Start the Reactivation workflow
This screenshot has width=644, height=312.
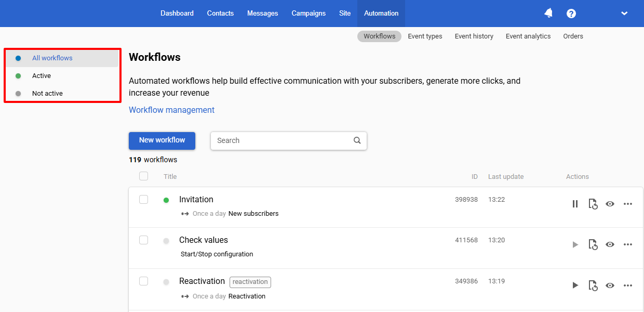575,285
